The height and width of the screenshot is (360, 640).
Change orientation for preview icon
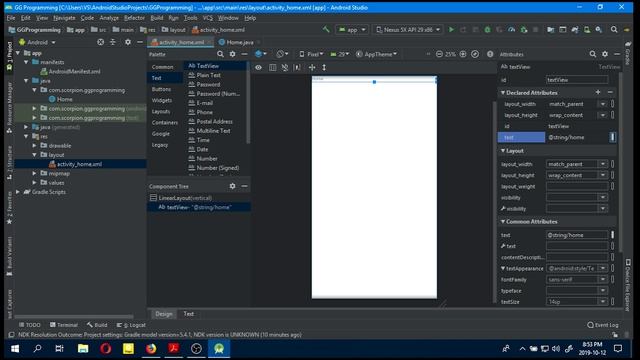pyautogui.click(x=282, y=54)
